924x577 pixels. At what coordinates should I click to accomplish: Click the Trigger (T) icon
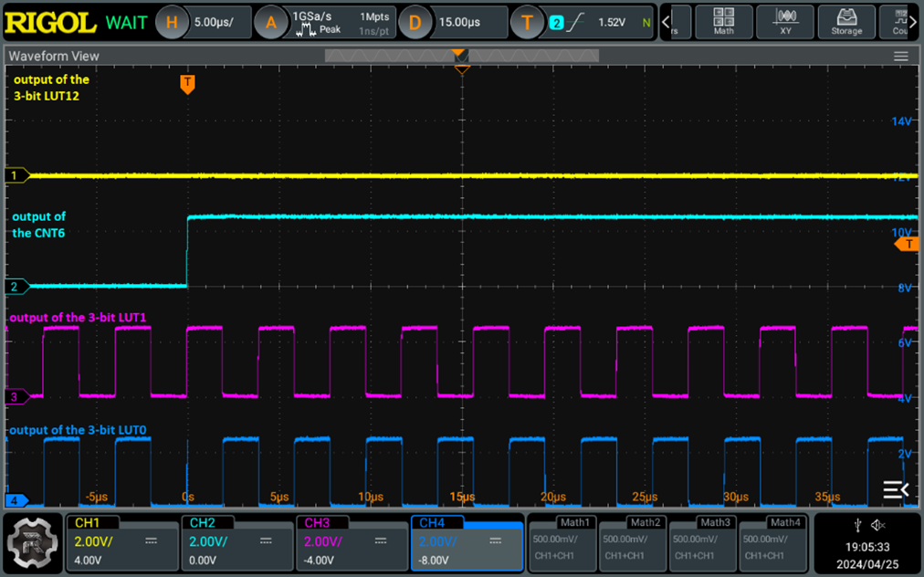point(528,23)
